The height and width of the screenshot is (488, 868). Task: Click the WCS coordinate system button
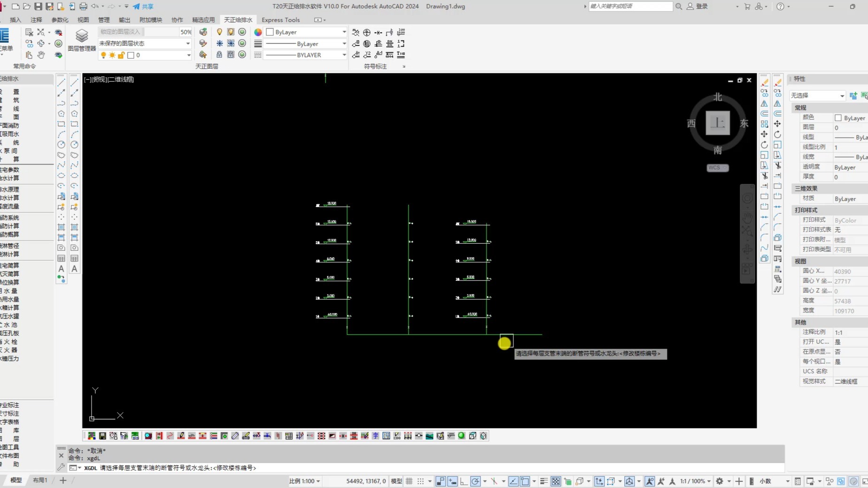pyautogui.click(x=717, y=168)
